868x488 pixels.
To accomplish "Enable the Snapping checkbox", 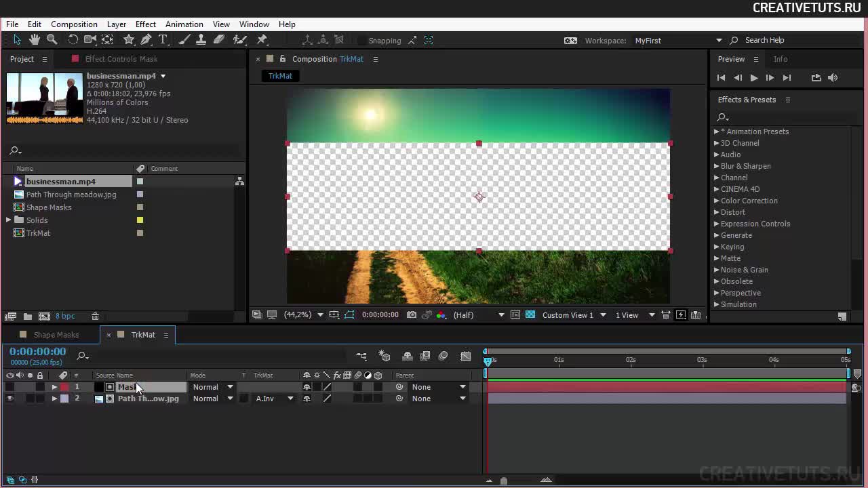I will (x=361, y=41).
